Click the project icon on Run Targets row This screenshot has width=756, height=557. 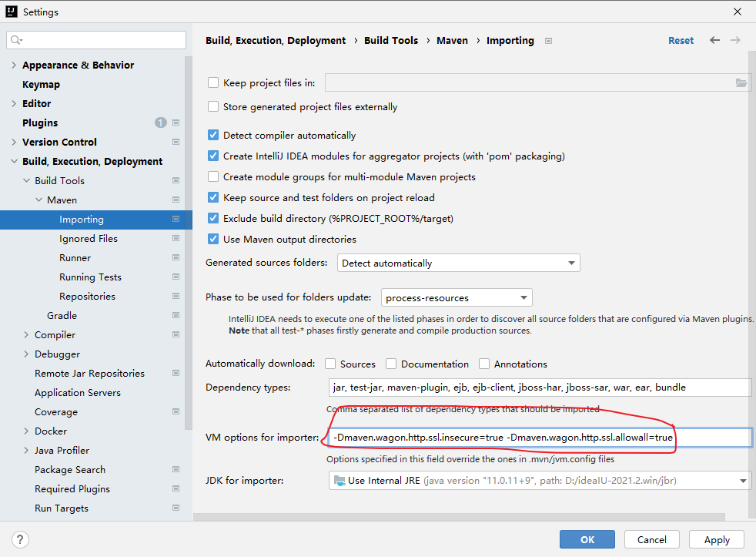coord(176,508)
